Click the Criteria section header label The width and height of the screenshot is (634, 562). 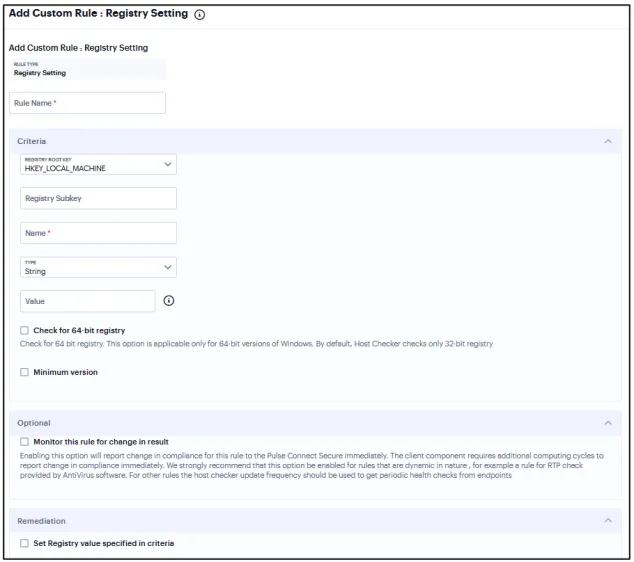32,141
